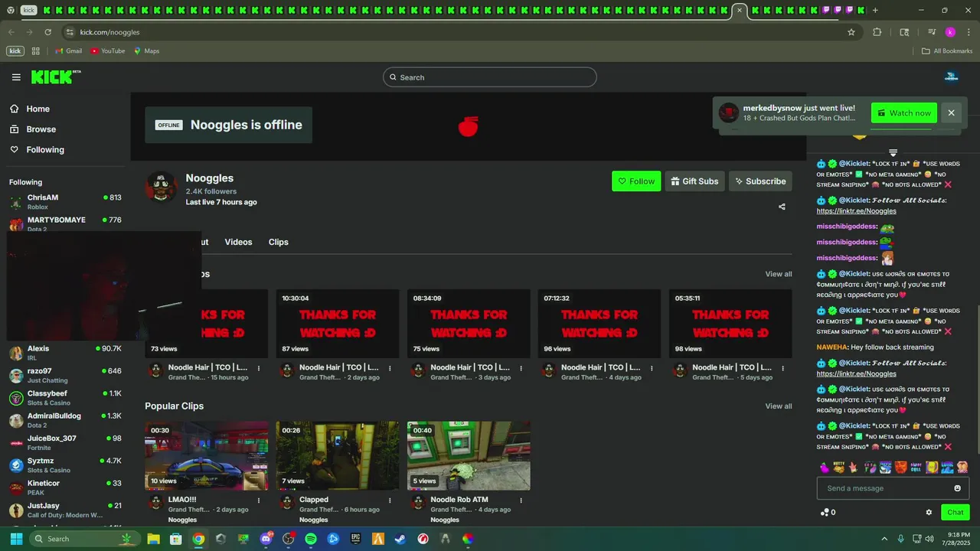This screenshot has width=980, height=551.
Task: Click Watch now in the notification
Action: (x=903, y=113)
